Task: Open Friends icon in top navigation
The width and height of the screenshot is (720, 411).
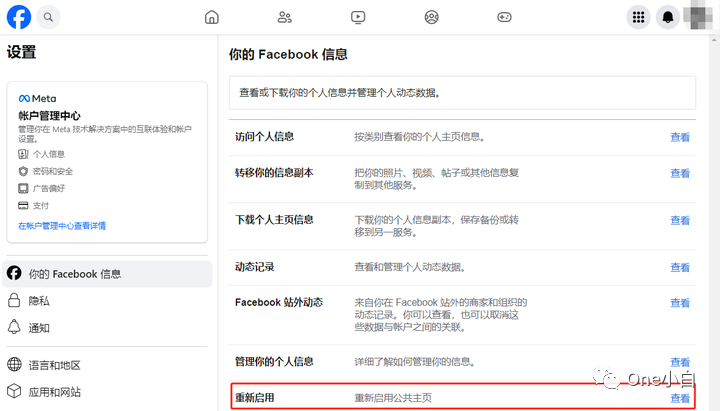Action: (x=285, y=17)
